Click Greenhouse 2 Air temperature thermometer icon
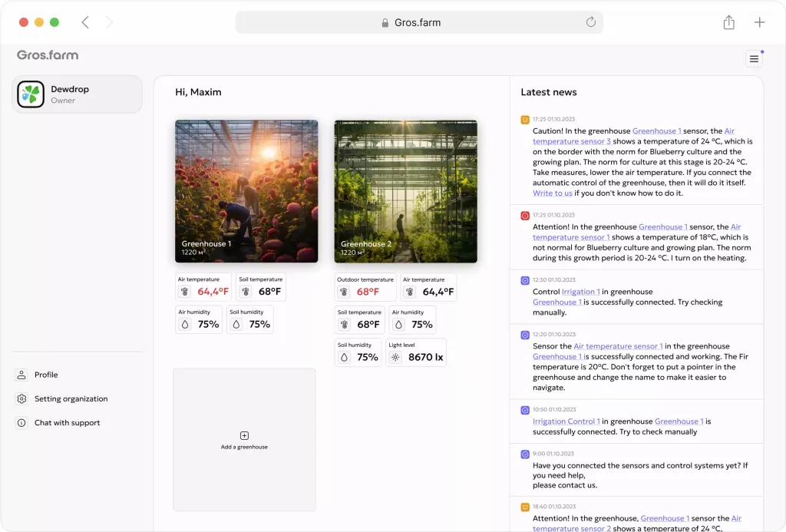The image size is (786, 532). (x=410, y=292)
